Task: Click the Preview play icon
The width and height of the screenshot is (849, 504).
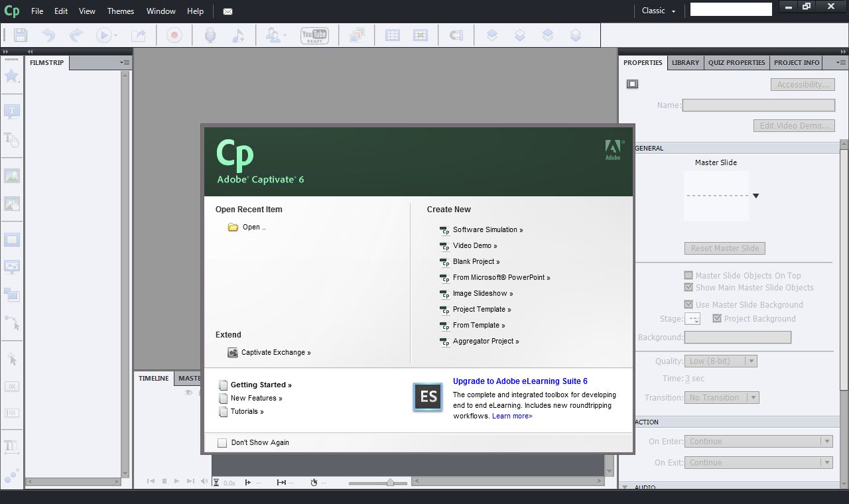Action: click(104, 35)
